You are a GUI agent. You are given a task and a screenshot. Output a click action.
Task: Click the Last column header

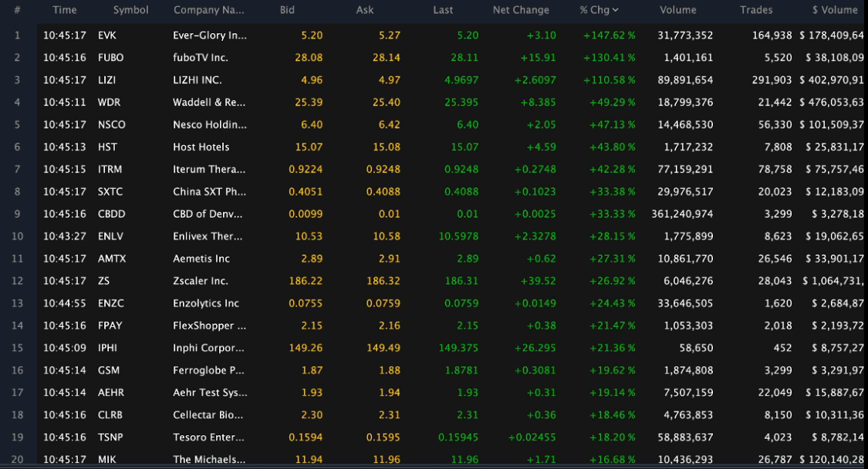pos(443,10)
